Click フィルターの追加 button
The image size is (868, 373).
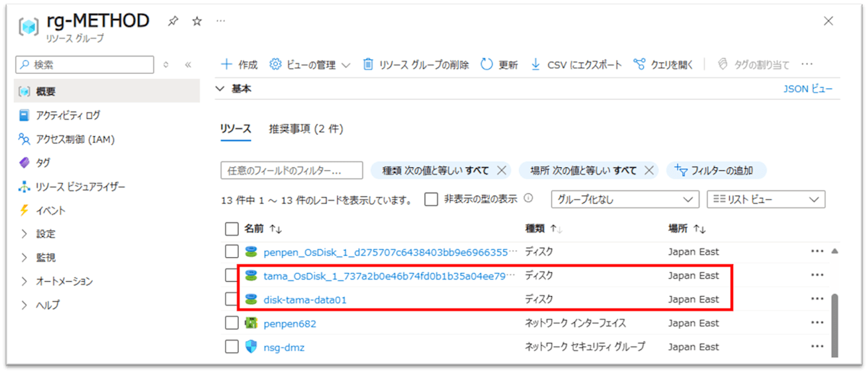pyautogui.click(x=716, y=171)
